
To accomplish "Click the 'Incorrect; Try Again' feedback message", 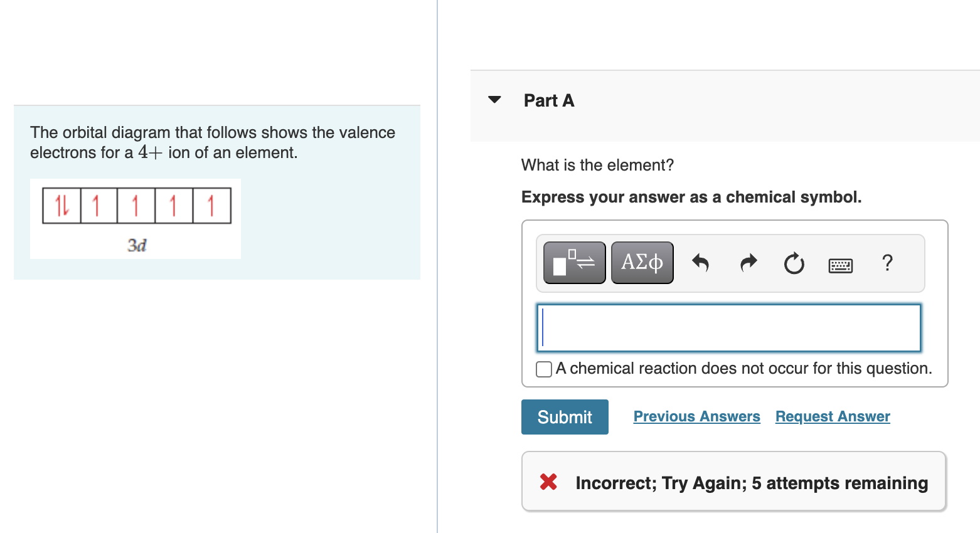I will 751,483.
